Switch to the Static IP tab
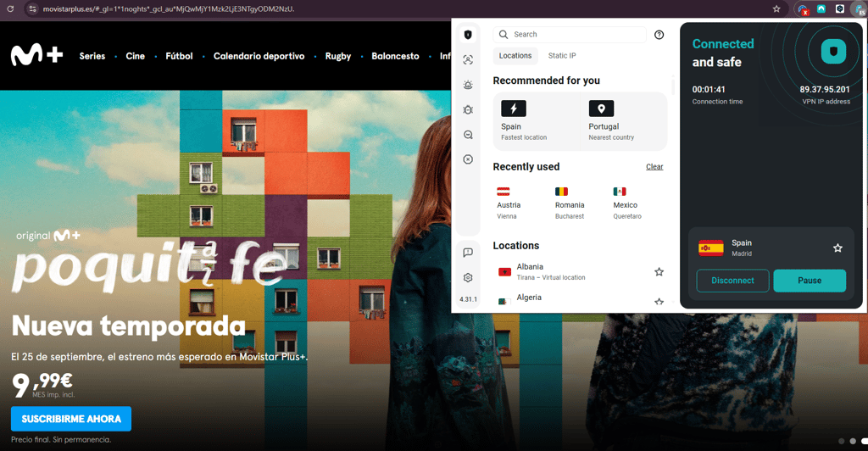The height and width of the screenshot is (451, 868). [x=562, y=55]
